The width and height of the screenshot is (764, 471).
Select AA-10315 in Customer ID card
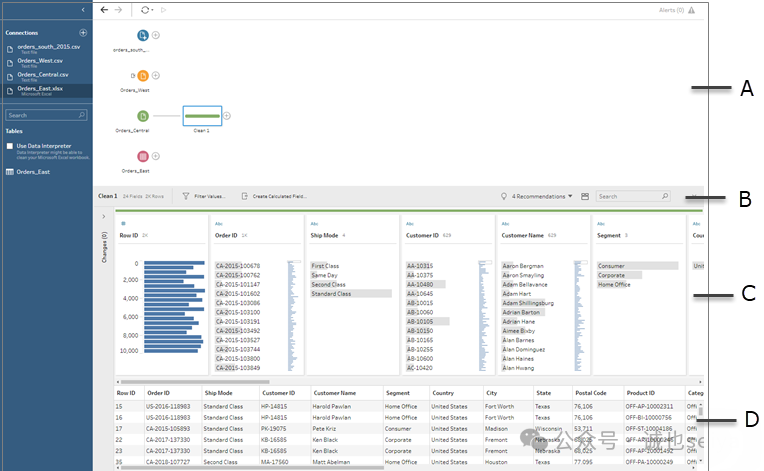[x=420, y=266]
